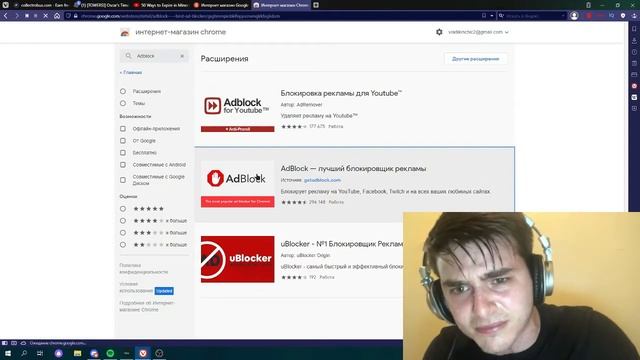Open AdBlock — лучший блокировщик рекламы title
The width and height of the screenshot is (640, 360).
(353, 168)
